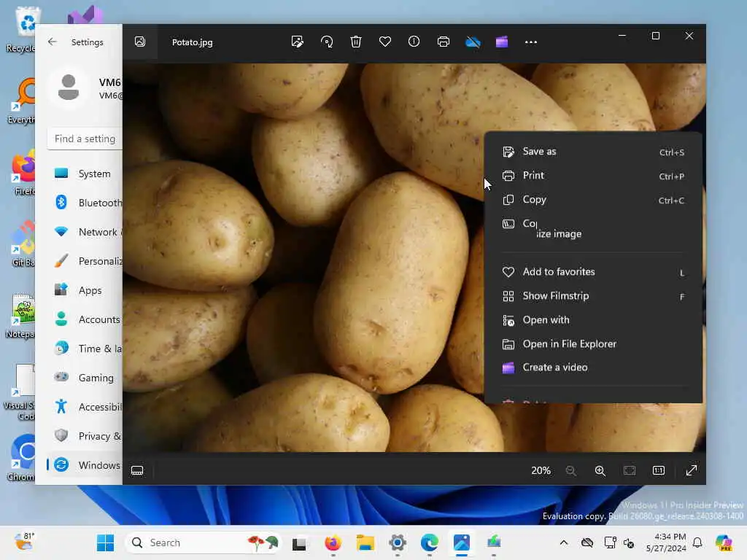
Task: Click the clock showing 4:34 PM
Action: [x=666, y=542]
